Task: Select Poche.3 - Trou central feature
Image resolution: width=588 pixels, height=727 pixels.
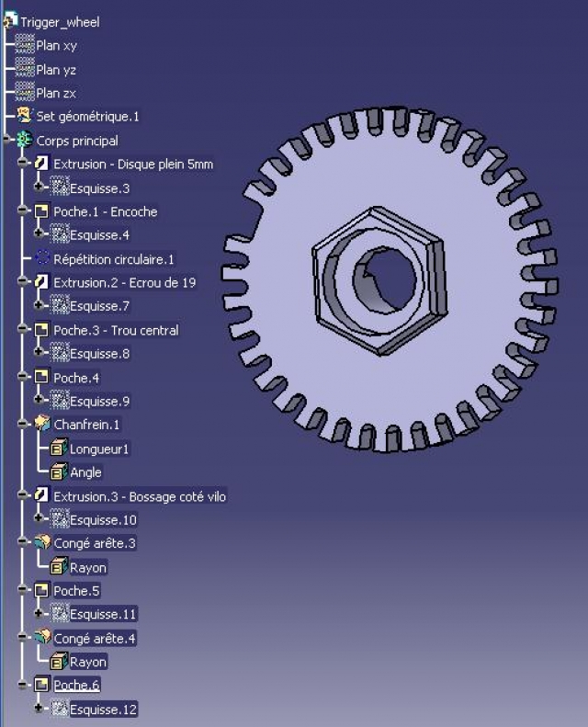Action: click(x=116, y=330)
